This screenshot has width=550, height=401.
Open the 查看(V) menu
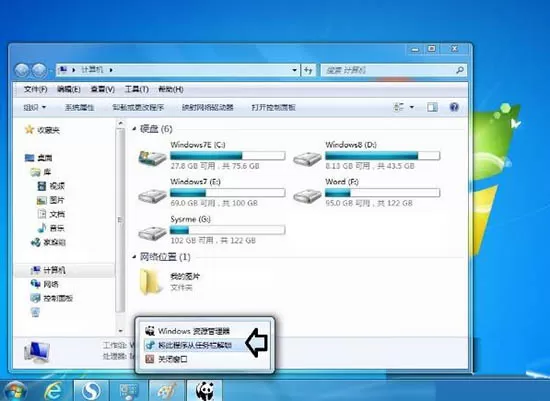[x=103, y=89]
